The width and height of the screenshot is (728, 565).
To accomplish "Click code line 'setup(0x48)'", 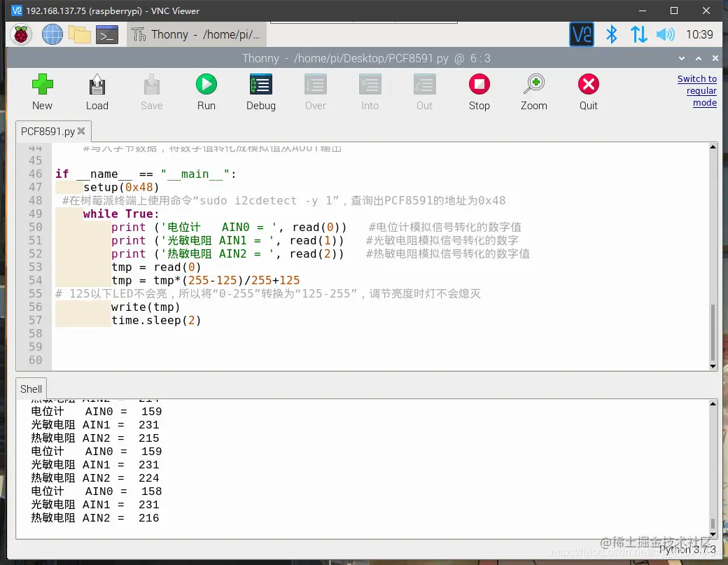I will [x=121, y=187].
